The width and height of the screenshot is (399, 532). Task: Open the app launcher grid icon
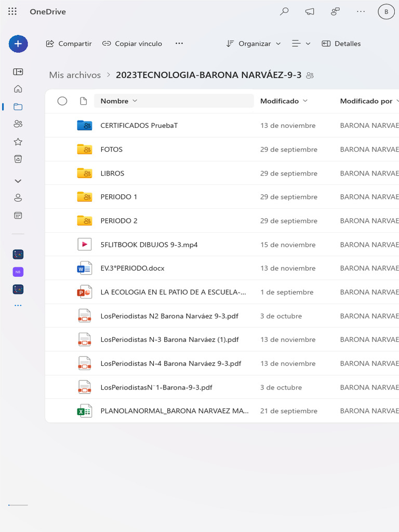pos(12,11)
